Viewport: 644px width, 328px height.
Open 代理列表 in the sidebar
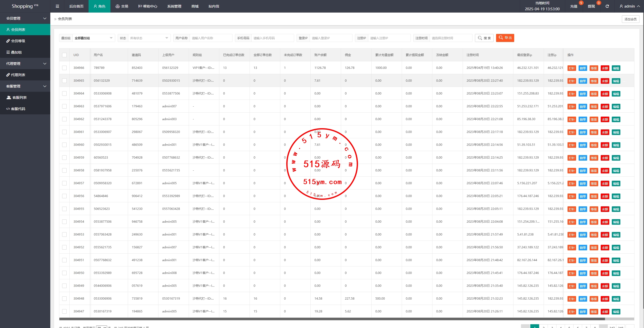[x=18, y=75]
